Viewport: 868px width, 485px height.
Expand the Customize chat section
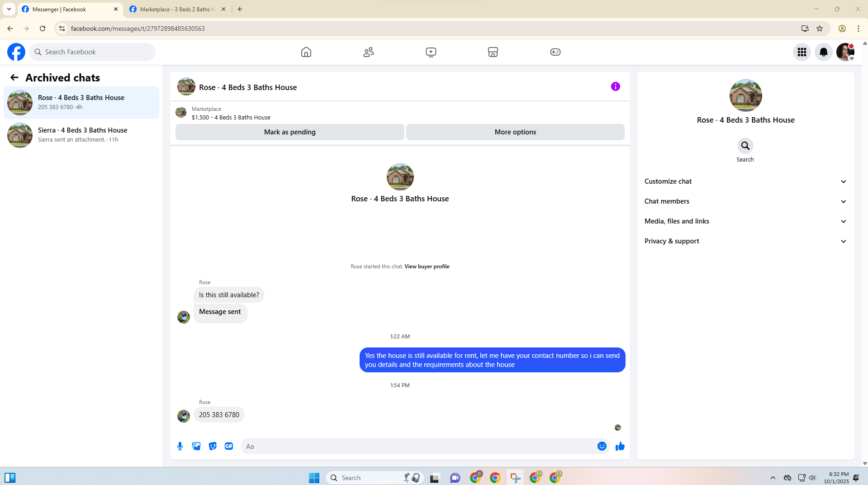coord(745,181)
